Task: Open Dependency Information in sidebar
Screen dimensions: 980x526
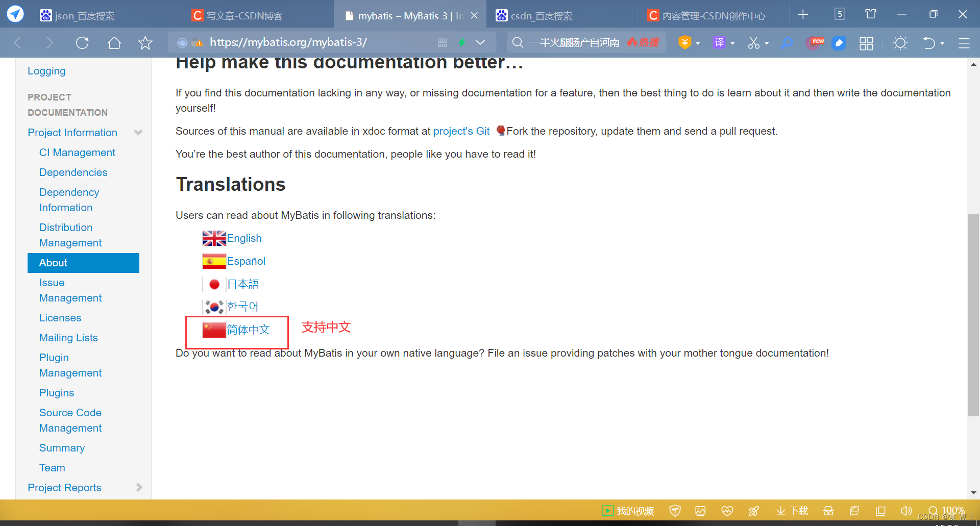Action: pyautogui.click(x=69, y=200)
